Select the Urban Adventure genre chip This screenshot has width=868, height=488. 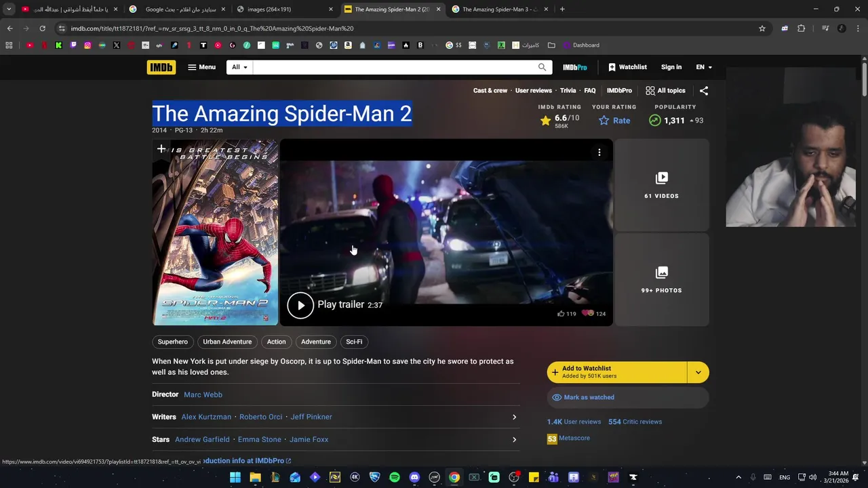click(227, 342)
